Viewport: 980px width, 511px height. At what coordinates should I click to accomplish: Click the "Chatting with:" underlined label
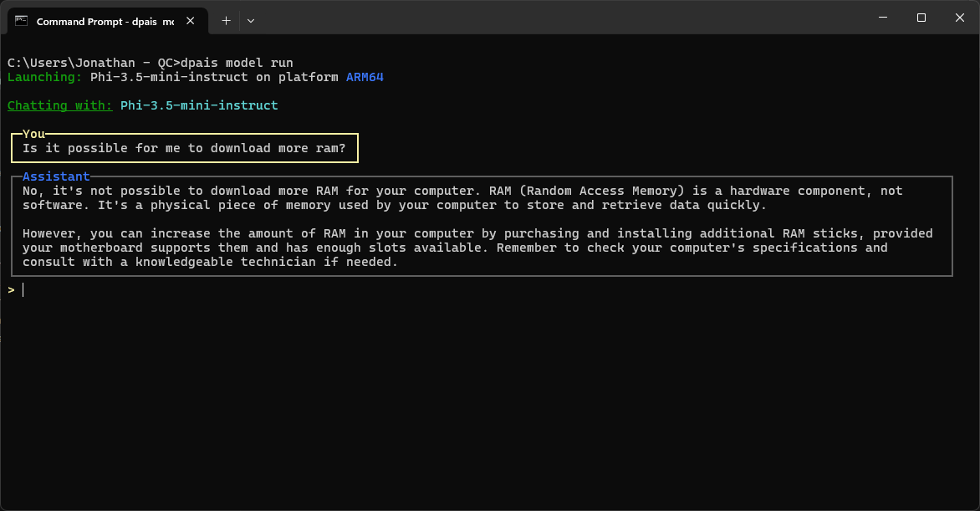(59, 105)
